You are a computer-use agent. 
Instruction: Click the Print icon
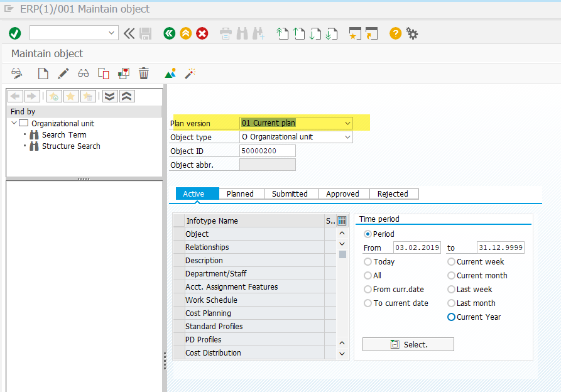point(226,34)
